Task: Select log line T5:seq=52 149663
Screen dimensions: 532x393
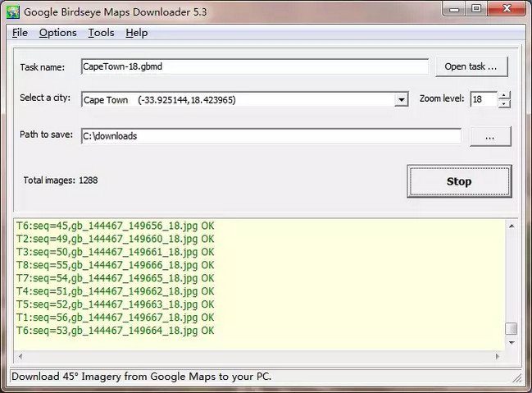Action: click(x=116, y=304)
